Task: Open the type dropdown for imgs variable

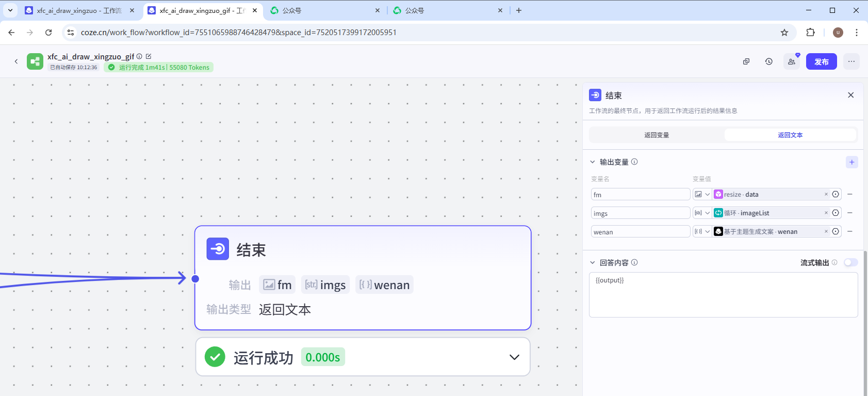Action: coord(702,213)
